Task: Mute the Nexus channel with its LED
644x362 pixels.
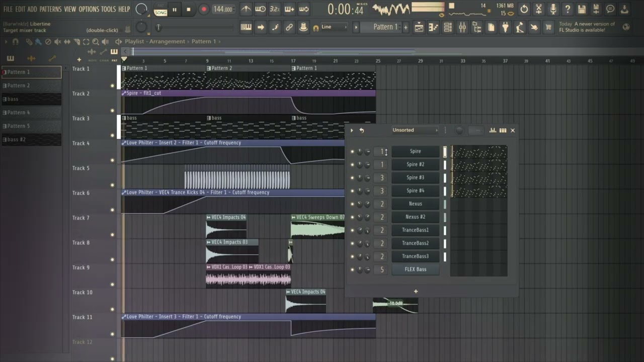Action: (x=352, y=204)
